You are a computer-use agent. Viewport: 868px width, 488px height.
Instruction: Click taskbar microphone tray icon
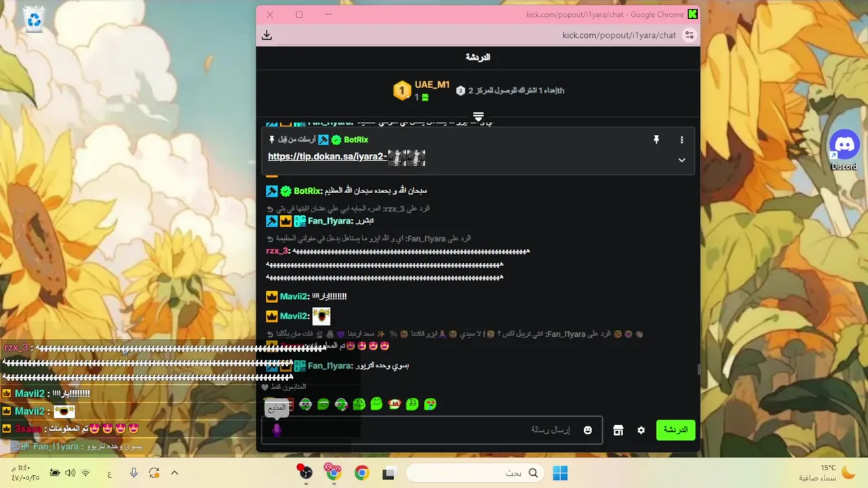[x=134, y=473]
